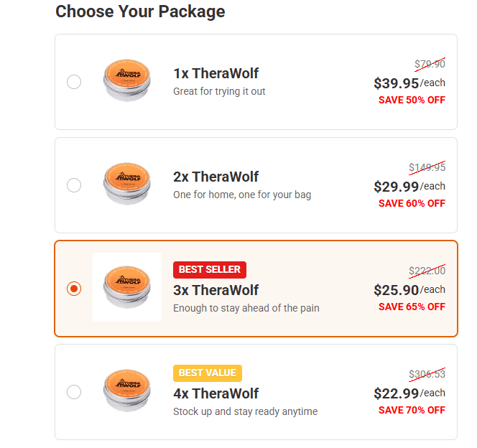Screen dimensions: 477x448
Task: Click the 3x TheraWolf product tin image
Action: 126,287
